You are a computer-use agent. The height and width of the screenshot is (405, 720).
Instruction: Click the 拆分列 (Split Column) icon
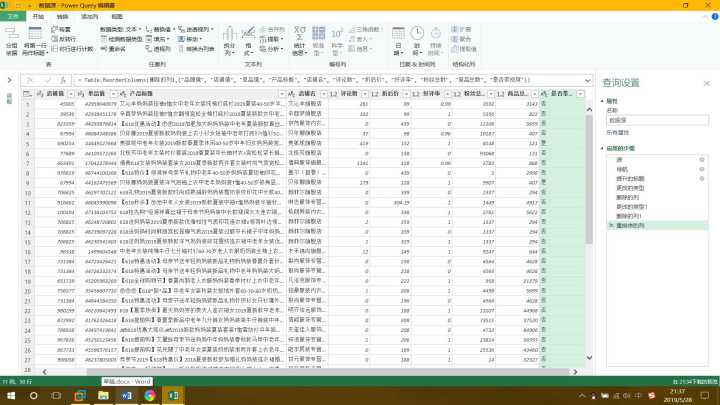point(230,43)
